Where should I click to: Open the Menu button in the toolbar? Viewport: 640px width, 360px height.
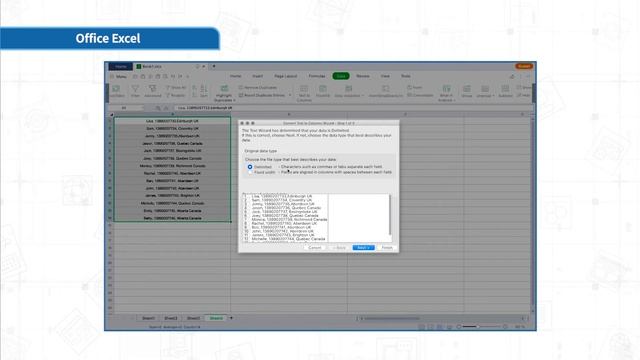pos(118,76)
